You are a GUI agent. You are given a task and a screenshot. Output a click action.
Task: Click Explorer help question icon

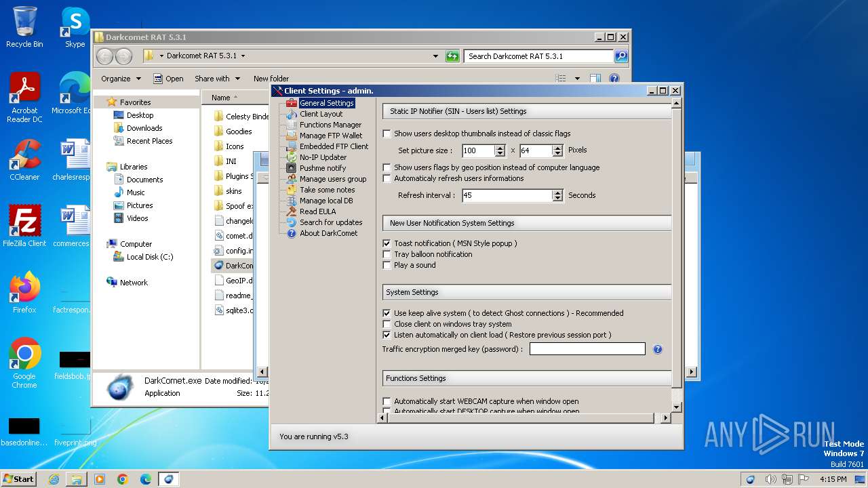pyautogui.click(x=614, y=79)
